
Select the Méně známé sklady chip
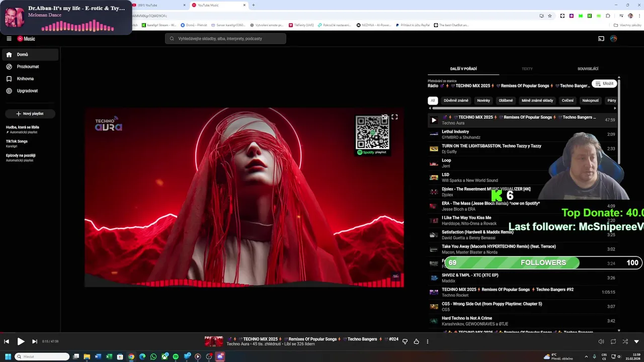point(537,101)
